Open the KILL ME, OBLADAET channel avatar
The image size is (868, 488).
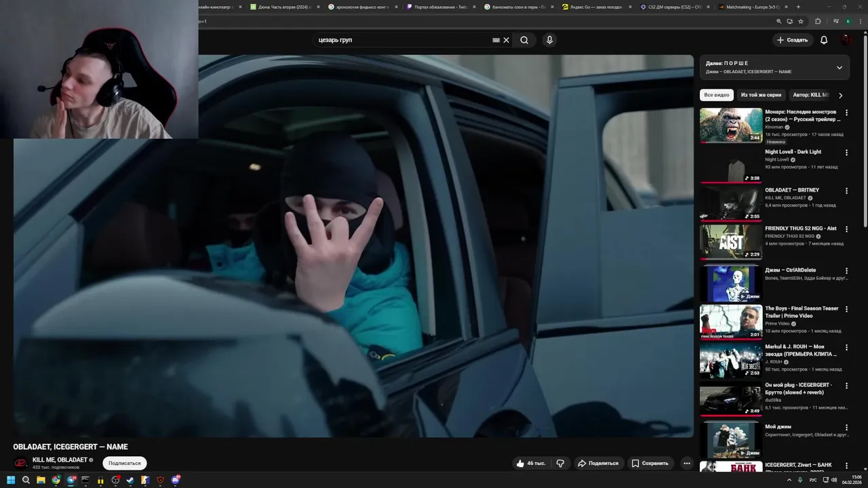pyautogui.click(x=21, y=463)
